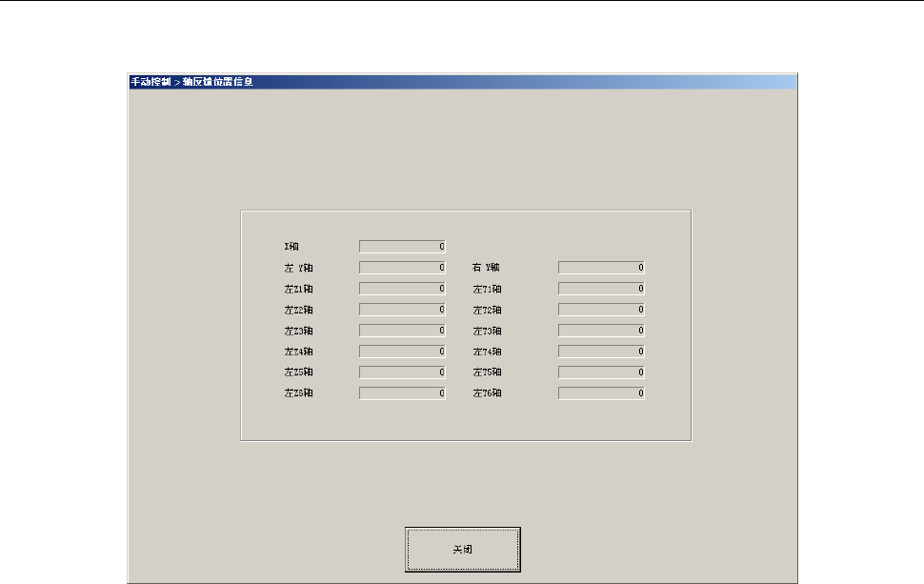924x584 pixels.
Task: Select the 左Z2轴 feedback field
Action: 403,310
